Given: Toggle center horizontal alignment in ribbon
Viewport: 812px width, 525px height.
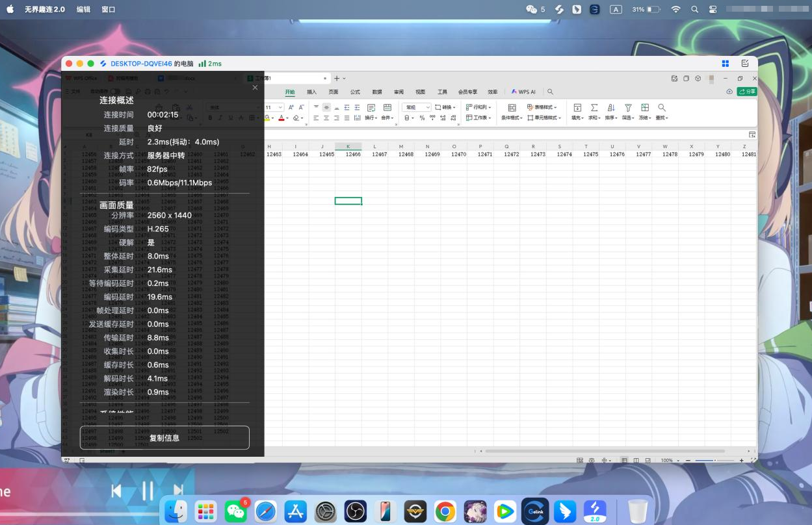Looking at the screenshot, I should pyautogui.click(x=326, y=118).
